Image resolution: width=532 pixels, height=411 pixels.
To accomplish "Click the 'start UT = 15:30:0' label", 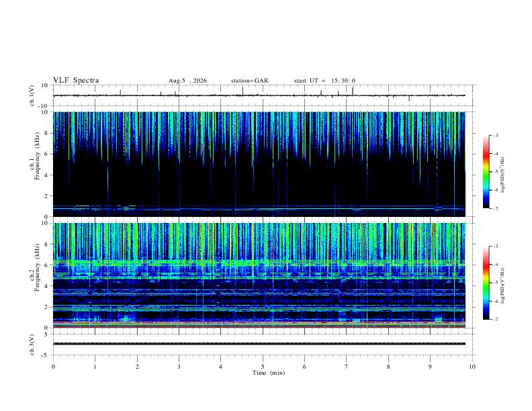I will (324, 81).
